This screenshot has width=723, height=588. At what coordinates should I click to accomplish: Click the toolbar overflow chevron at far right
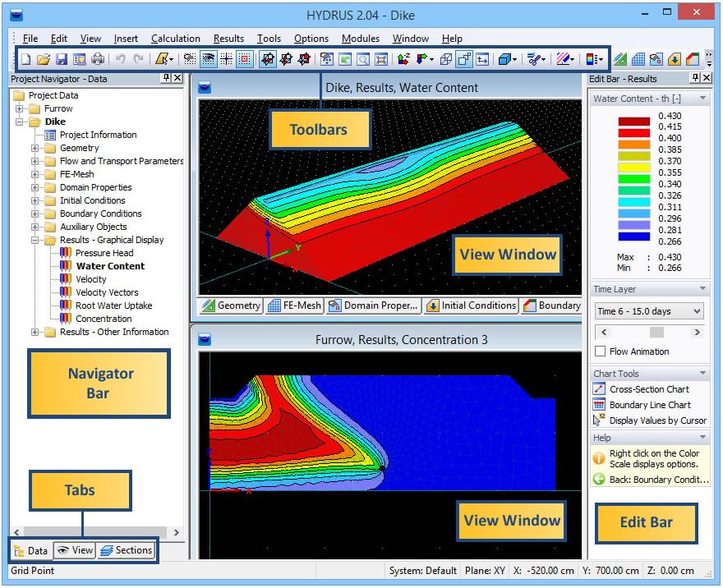709,59
